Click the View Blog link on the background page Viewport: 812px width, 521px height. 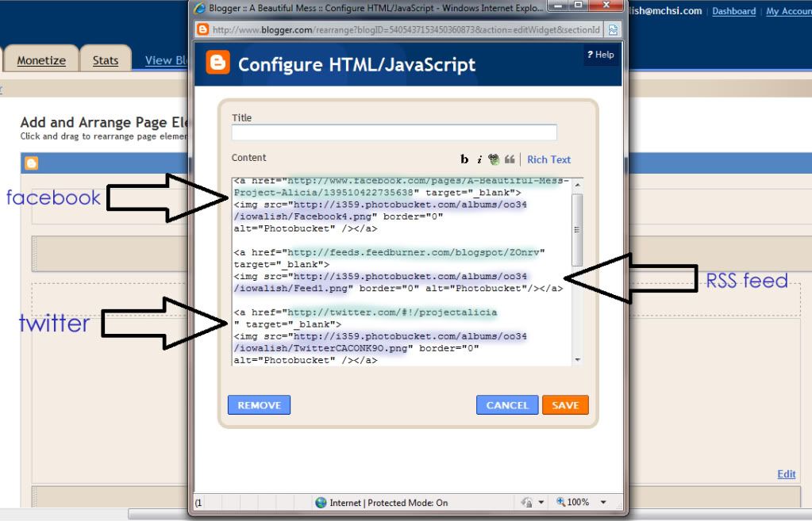pos(166,60)
